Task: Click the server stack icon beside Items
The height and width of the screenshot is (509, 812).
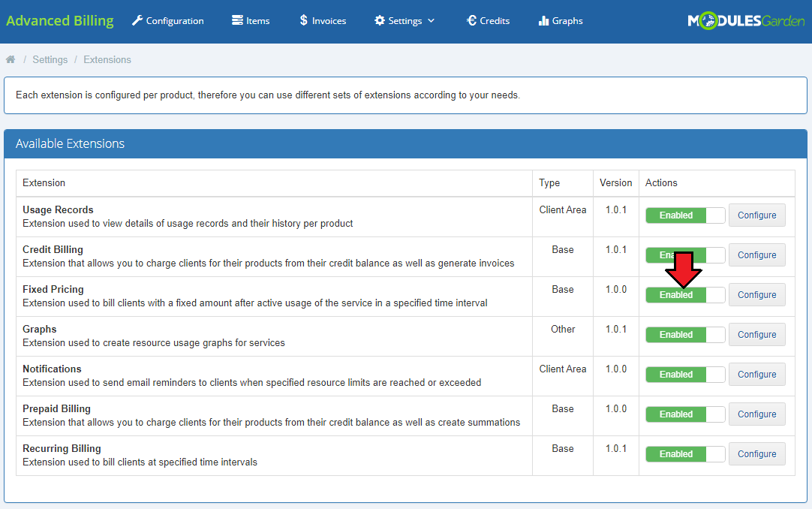Action: click(x=237, y=21)
